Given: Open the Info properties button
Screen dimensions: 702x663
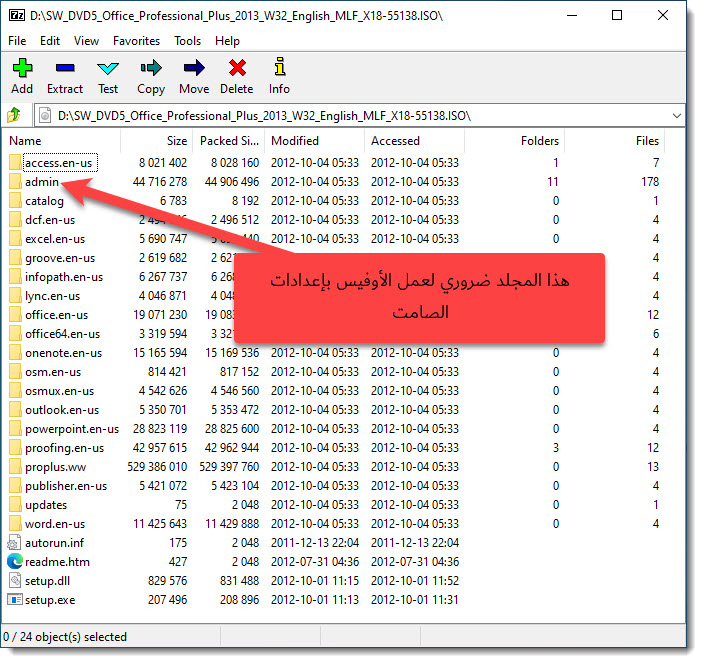Looking at the screenshot, I should [279, 76].
